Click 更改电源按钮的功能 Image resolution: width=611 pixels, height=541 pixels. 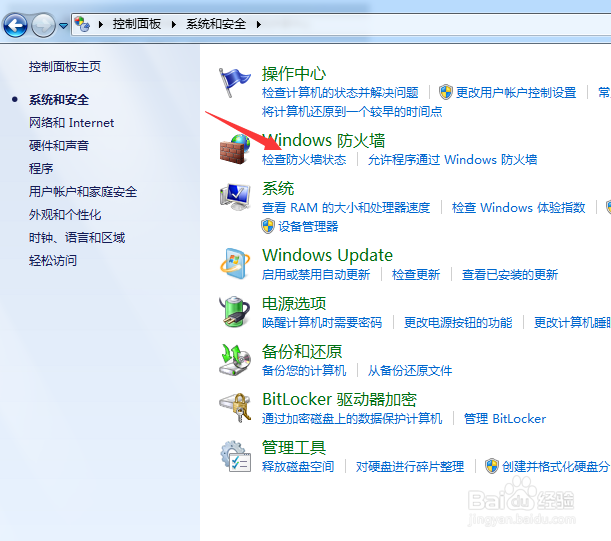(458, 323)
